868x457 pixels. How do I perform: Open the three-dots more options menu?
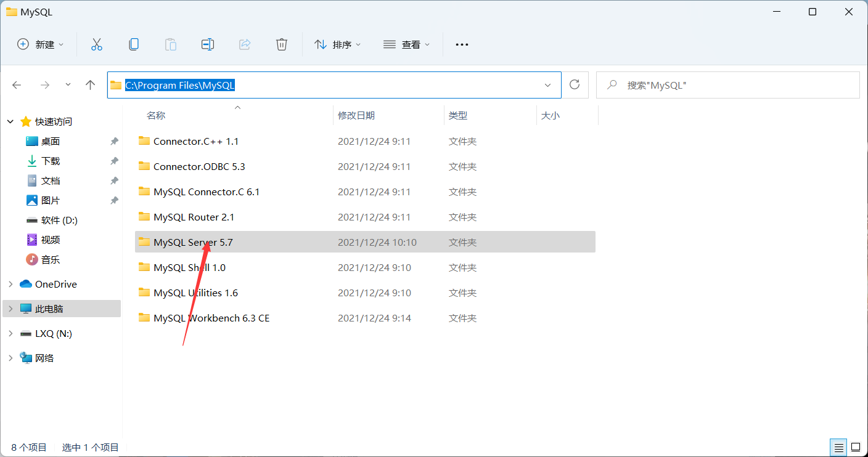coord(462,44)
